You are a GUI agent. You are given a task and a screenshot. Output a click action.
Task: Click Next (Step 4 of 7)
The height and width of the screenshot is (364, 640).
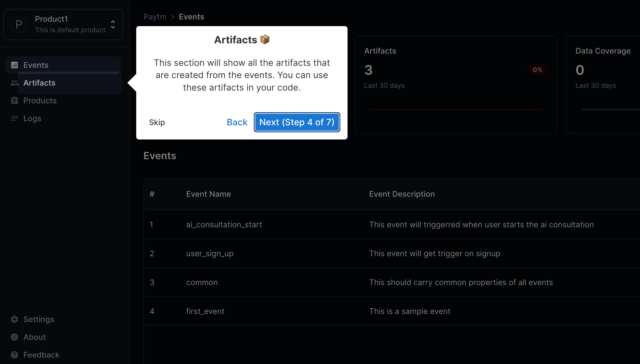coord(297,122)
